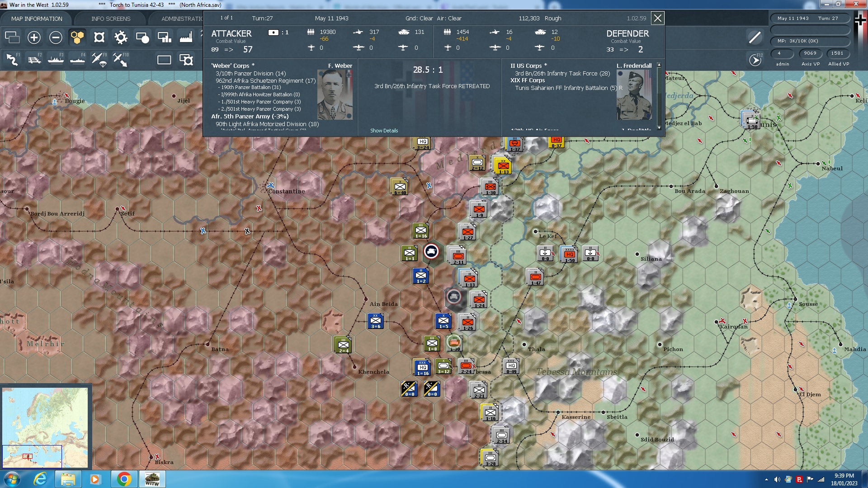Click the Axis VP counter field
Viewport: 868px width, 488px height.
tap(809, 53)
